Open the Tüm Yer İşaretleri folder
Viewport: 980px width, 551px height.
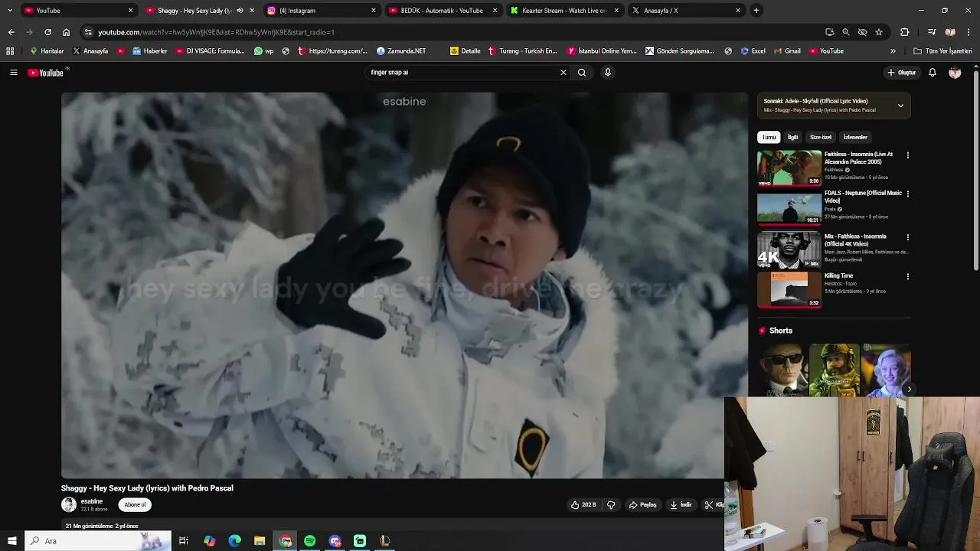942,51
